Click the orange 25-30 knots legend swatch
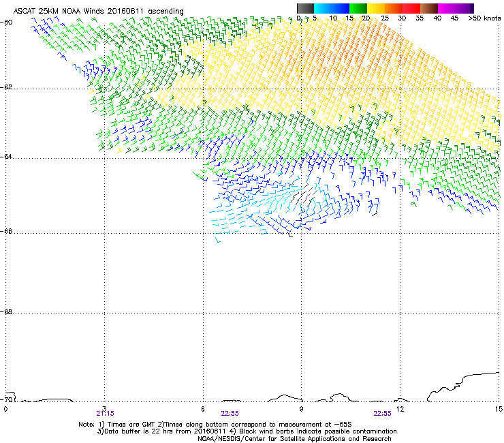This screenshot has height=443, width=504. pos(394,8)
